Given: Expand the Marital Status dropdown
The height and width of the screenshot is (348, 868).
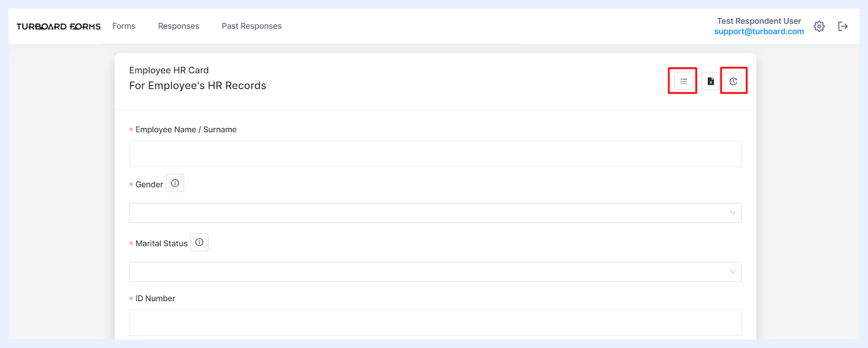Looking at the screenshot, I should coord(435,272).
